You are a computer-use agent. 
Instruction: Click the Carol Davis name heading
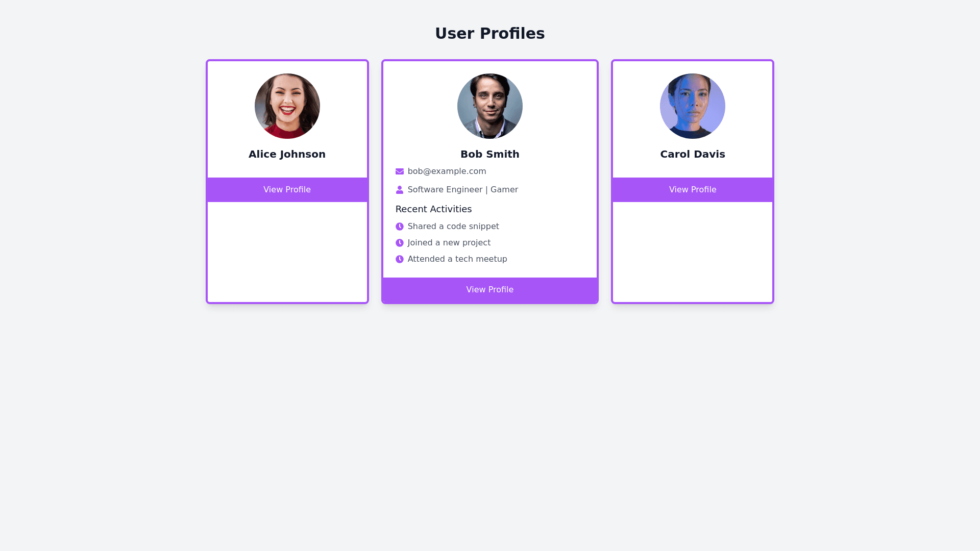pos(692,154)
